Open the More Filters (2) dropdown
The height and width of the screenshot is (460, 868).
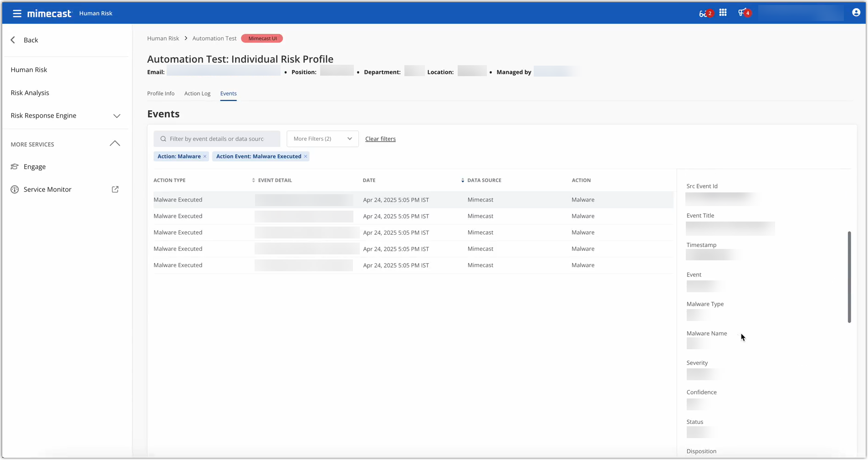(322, 139)
